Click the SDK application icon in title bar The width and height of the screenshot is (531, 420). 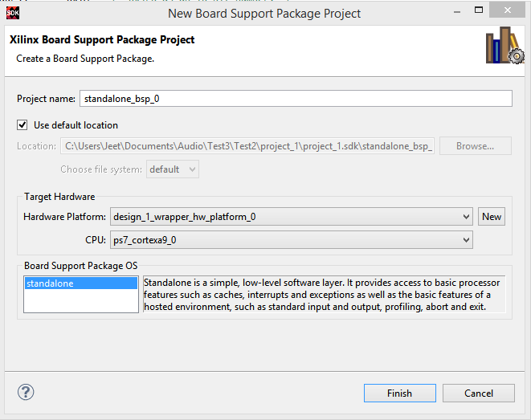point(13,13)
